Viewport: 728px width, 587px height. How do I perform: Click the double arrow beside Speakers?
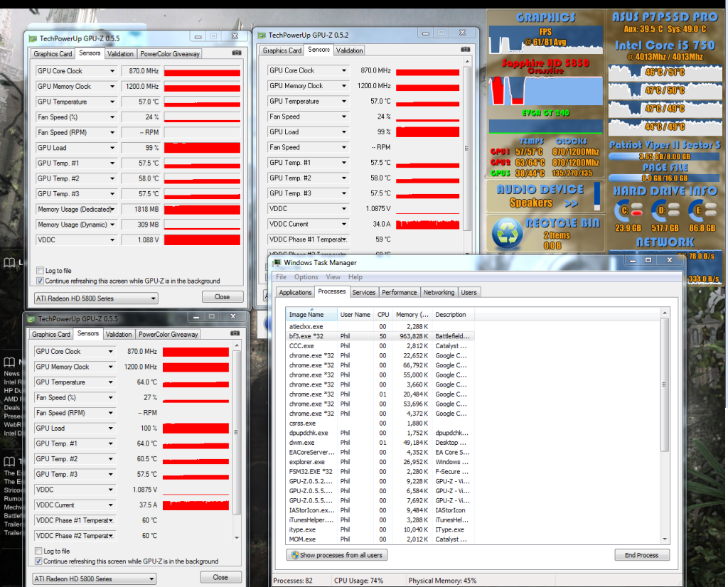[x=571, y=203]
